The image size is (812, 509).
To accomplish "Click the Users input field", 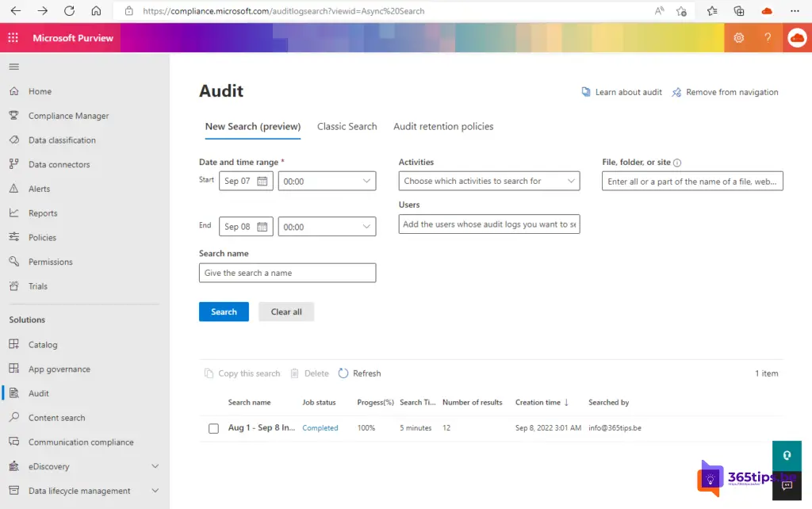I will click(488, 224).
